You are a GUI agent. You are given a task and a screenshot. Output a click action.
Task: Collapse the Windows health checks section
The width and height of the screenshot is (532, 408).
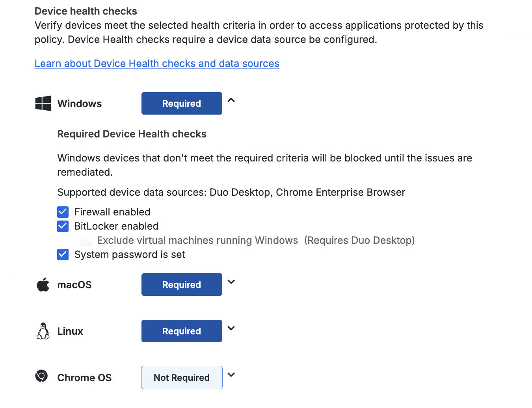click(231, 102)
